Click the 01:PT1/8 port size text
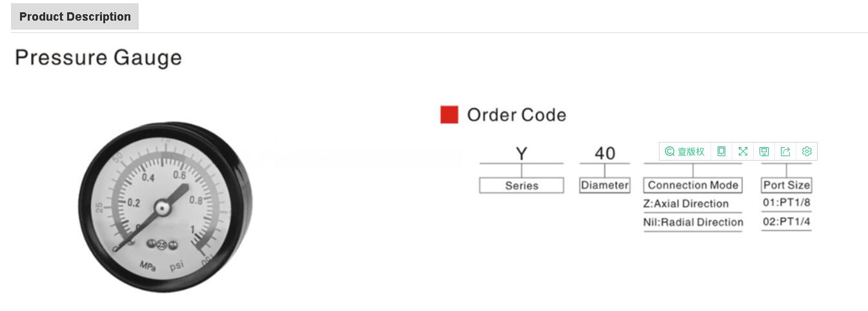 click(786, 203)
